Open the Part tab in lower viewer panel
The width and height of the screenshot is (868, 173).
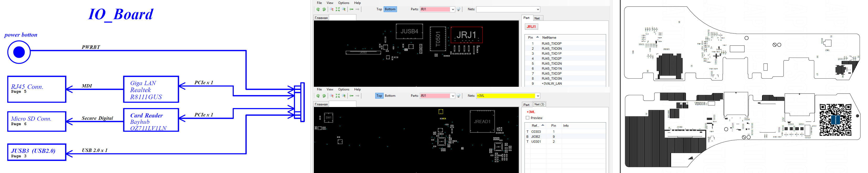point(526,105)
